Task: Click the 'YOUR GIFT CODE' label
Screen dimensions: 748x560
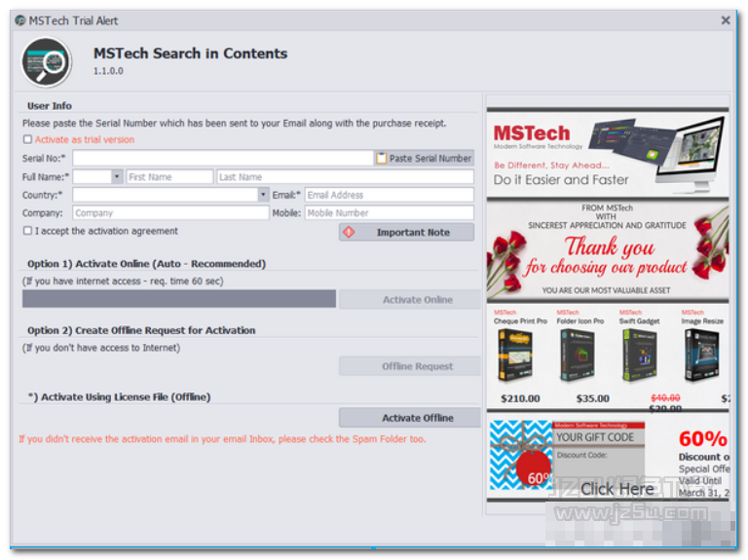Action: [x=595, y=437]
